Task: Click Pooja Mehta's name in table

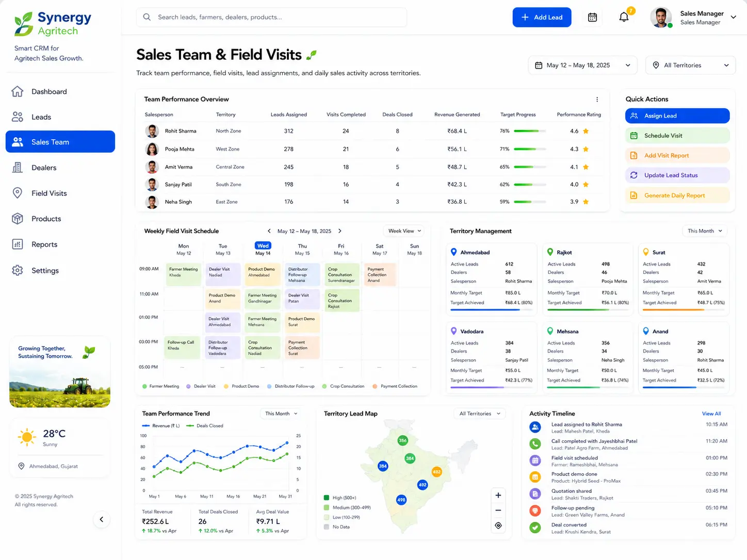Action: tap(180, 149)
